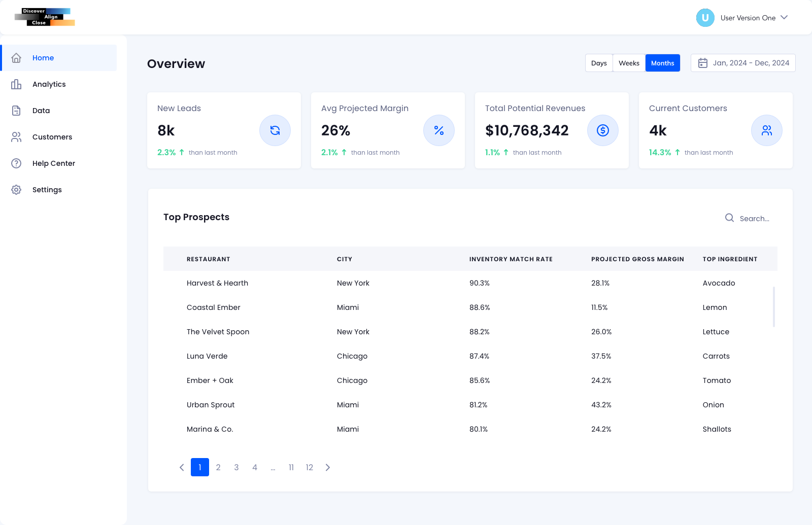Switch the time view to Weeks
Image resolution: width=812 pixels, height=525 pixels.
(x=629, y=63)
